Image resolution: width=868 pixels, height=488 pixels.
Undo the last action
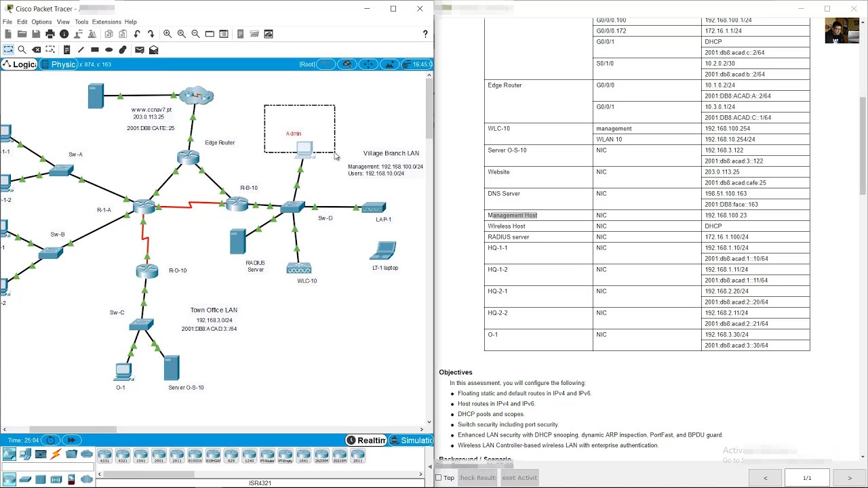click(x=137, y=34)
